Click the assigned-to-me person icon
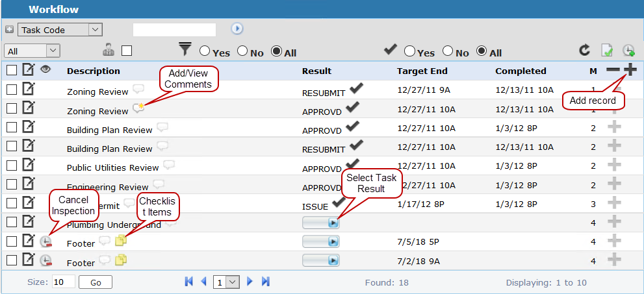This screenshot has width=644, height=294. click(x=109, y=51)
